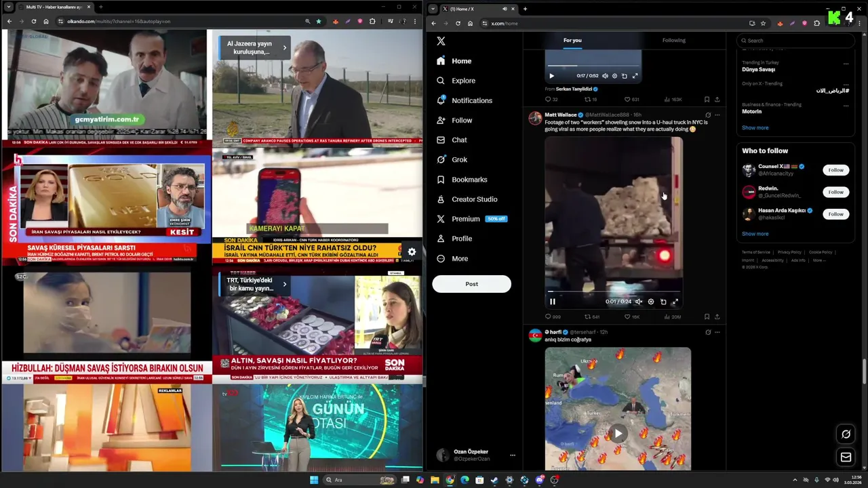Open Chat in the X sidebar

click(452, 140)
